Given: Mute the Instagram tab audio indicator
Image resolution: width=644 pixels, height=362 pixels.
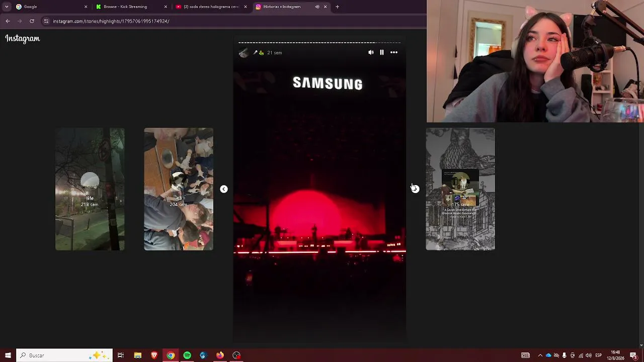Looking at the screenshot, I should coord(317,7).
